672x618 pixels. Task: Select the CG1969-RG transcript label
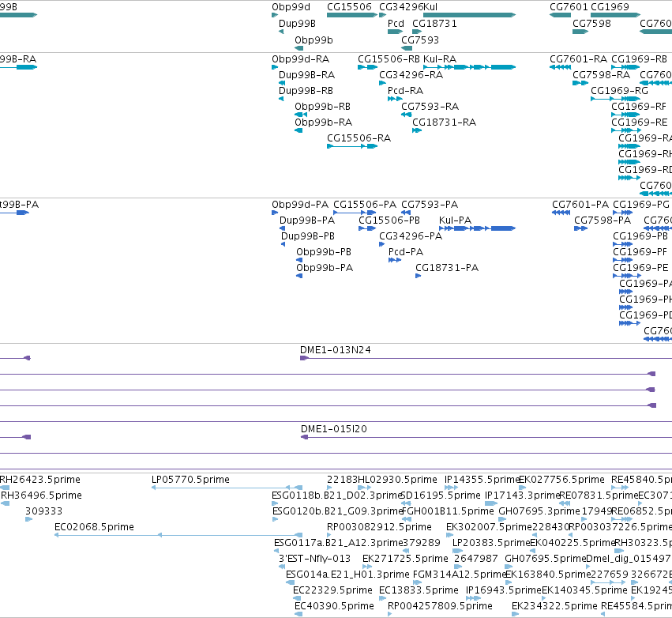pyautogui.click(x=619, y=91)
